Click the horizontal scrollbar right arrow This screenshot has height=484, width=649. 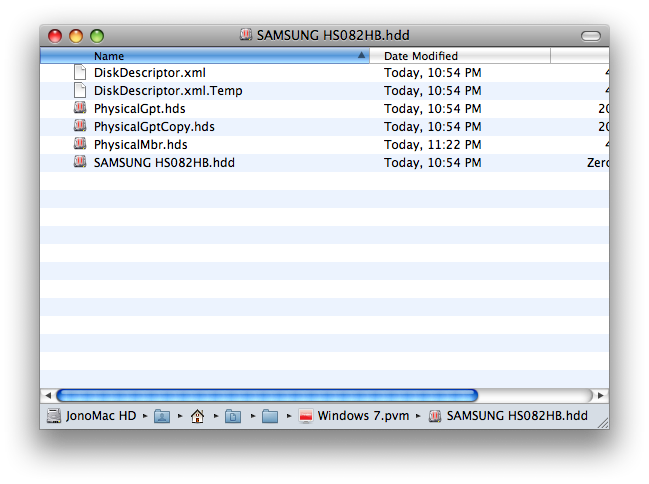[x=601, y=395]
